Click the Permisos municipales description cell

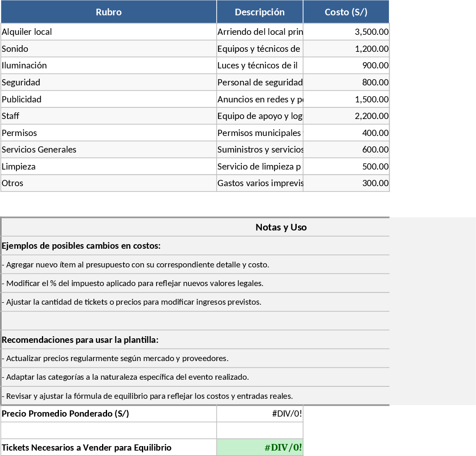tap(260, 133)
